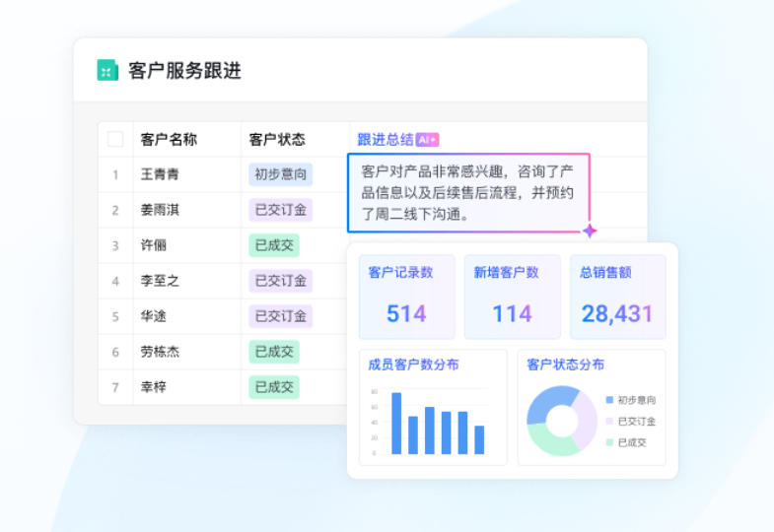Click the 已成交 status tag for 许俪
Viewport: 774px width, 532px height.
pyautogui.click(x=274, y=245)
